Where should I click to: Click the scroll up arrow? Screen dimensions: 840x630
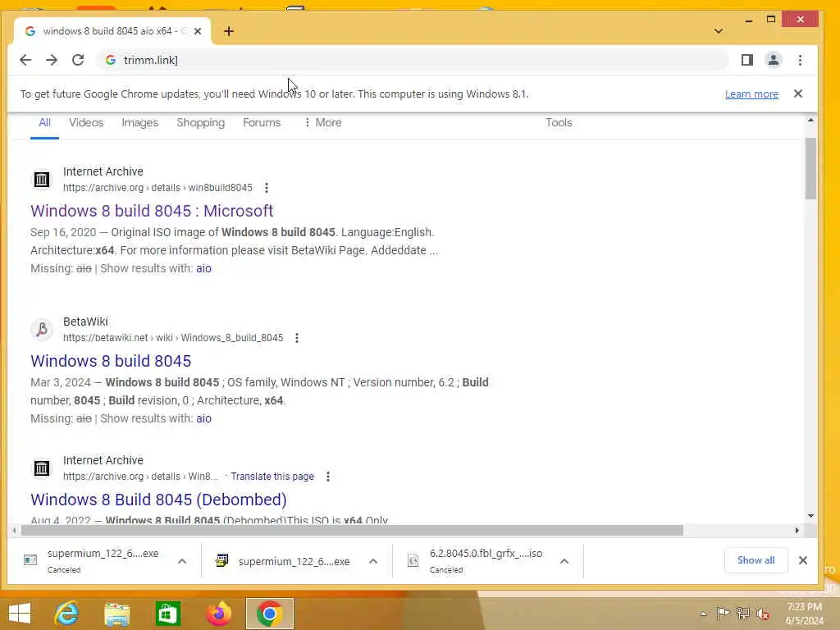point(810,121)
